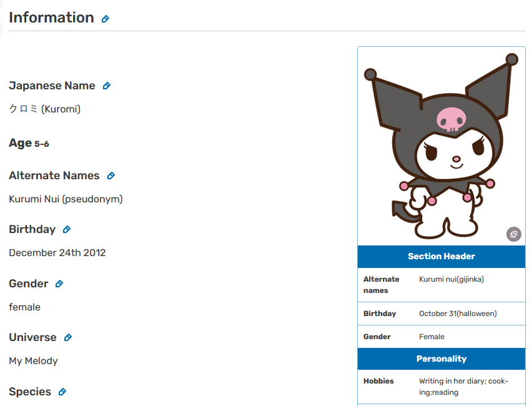The height and width of the screenshot is (406, 532).
Task: Click the Hobbies label in infobox
Action: point(378,381)
